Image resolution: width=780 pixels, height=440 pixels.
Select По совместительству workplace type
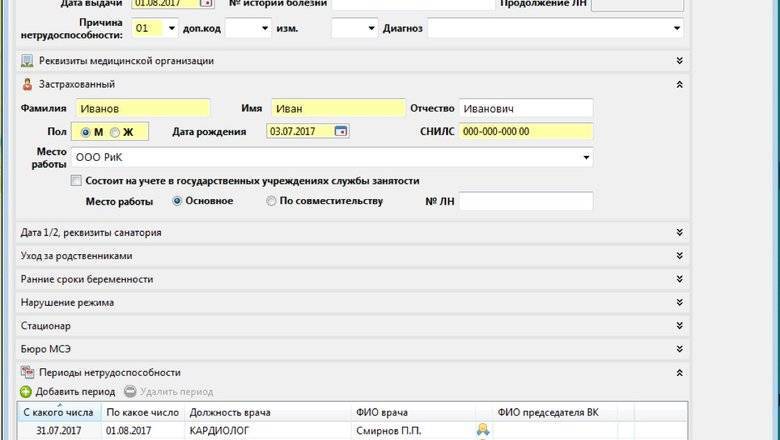click(x=271, y=201)
